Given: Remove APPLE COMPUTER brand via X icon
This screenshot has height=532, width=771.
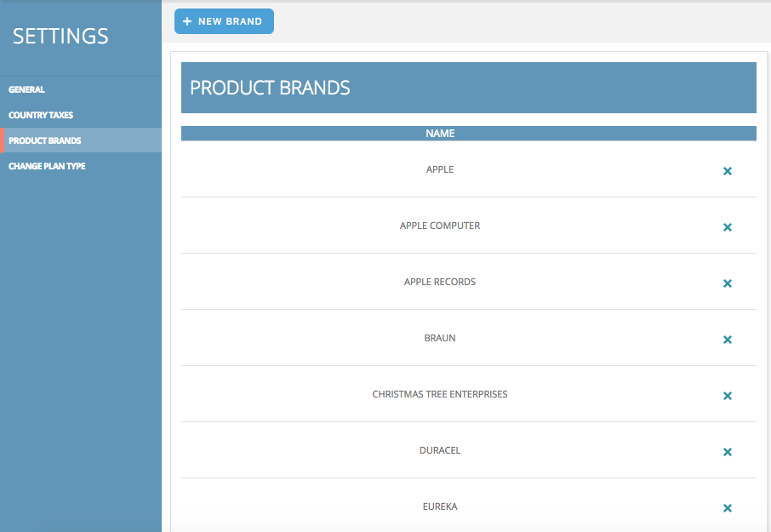Looking at the screenshot, I should [728, 227].
